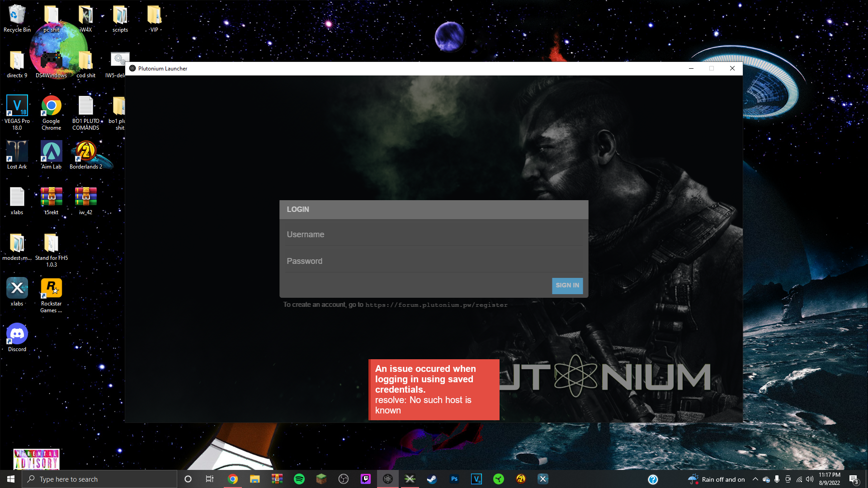Click SIGN IN button to login
Viewport: 868px width, 488px height.
(x=567, y=286)
